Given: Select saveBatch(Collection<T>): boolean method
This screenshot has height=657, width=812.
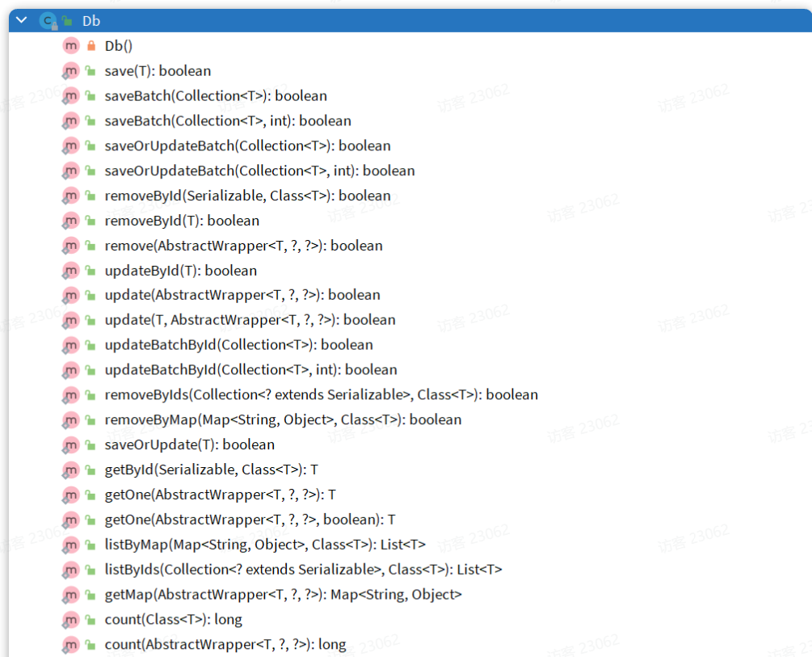Looking at the screenshot, I should tap(215, 96).
